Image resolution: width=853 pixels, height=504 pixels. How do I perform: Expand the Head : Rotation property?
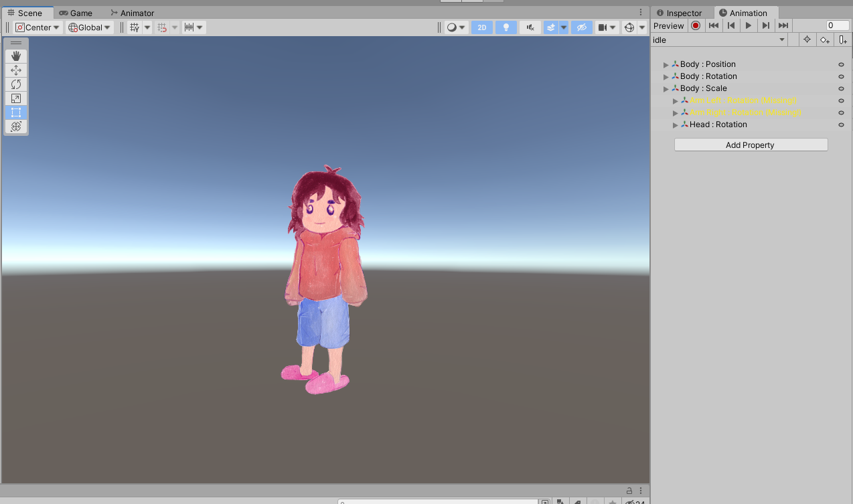675,124
